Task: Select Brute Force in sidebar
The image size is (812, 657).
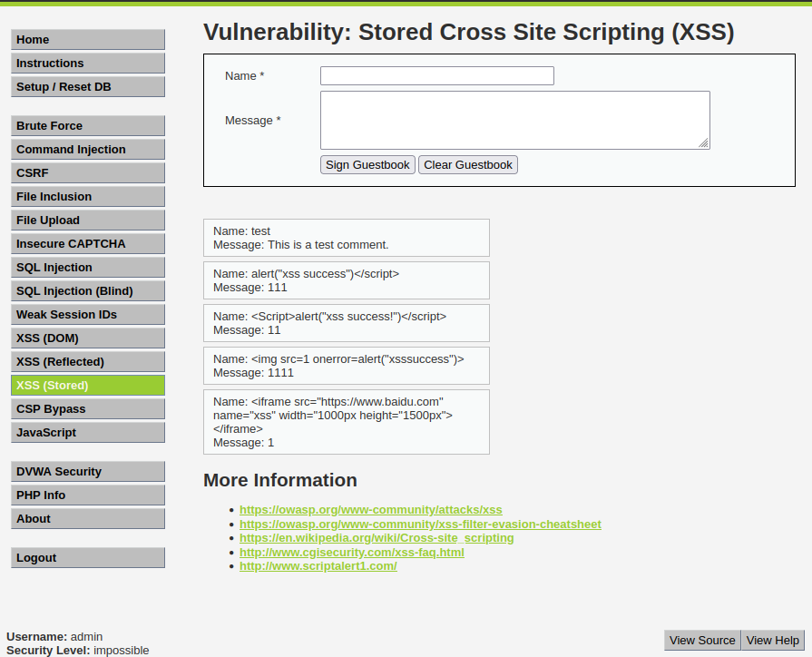Action: coord(88,126)
